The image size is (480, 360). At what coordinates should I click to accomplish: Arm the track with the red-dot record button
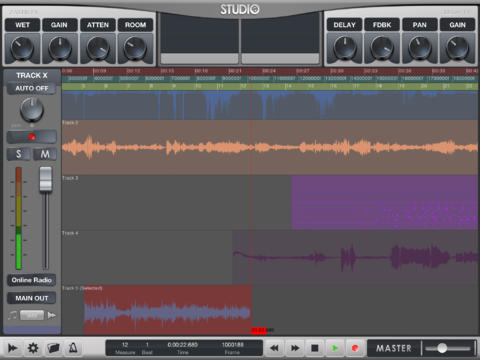(x=32, y=137)
